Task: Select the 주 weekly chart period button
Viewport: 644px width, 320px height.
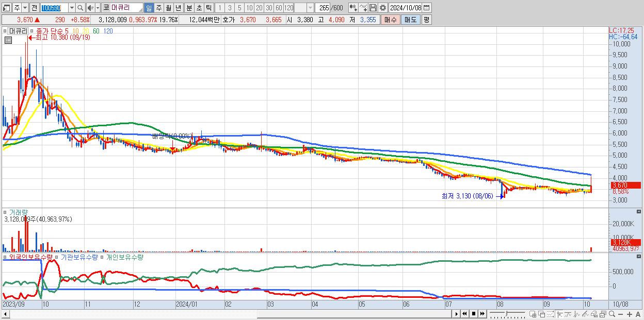Action: (x=158, y=8)
